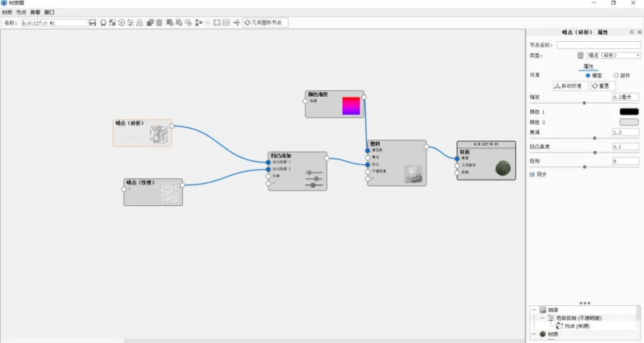Open the 查看 menu
Viewport: 644px width, 343px height.
[x=35, y=13]
